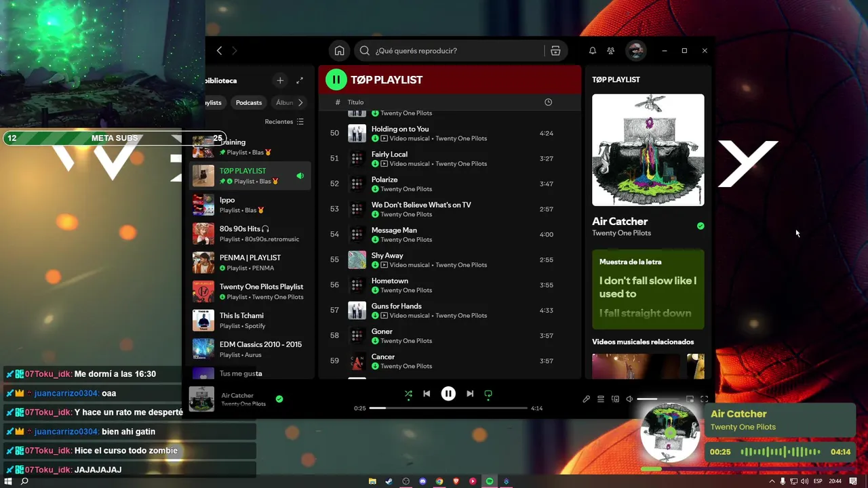Image resolution: width=868 pixels, height=488 pixels.
Task: Open PENMA | PLAYLIST in library
Action: coord(250,263)
